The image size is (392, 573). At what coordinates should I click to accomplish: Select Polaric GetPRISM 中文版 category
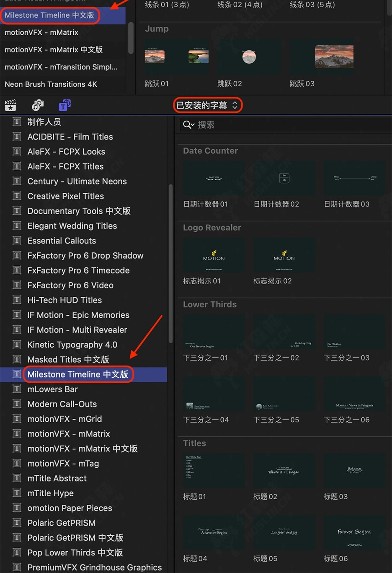pos(83,537)
